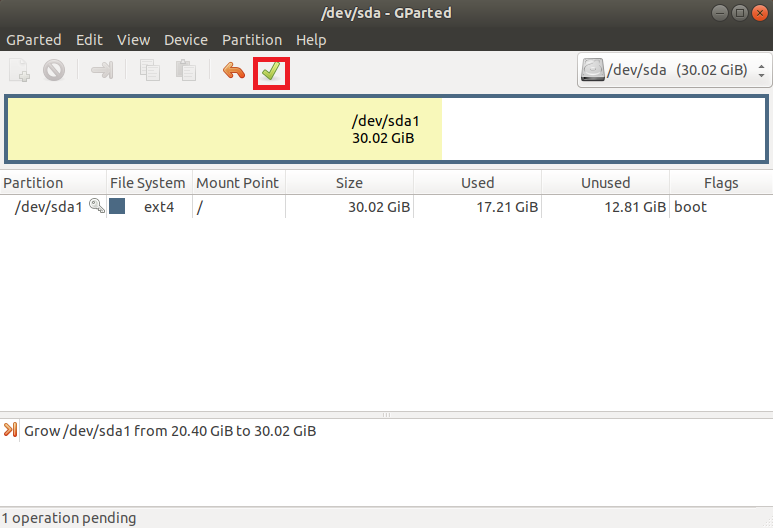Screen dimensions: 773x528
Task: Click the New partition toolbar icon
Action: [19, 70]
